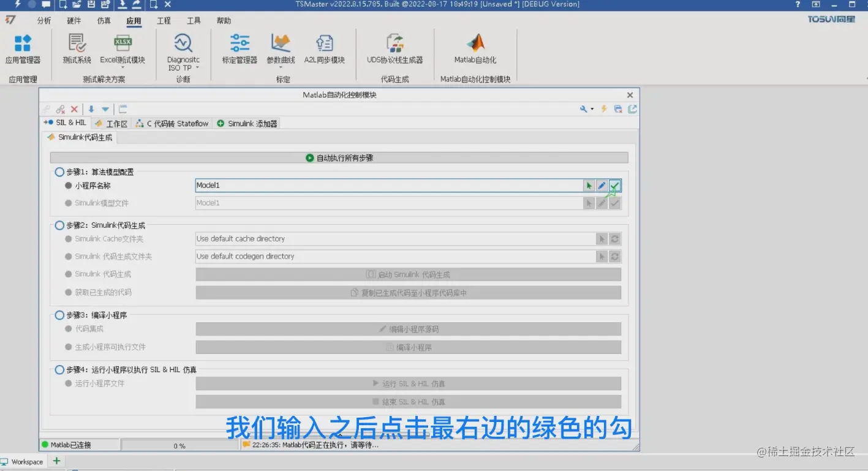Expand the Diagnostic ISO TP dropdown arrow
Viewport: 868px width, 471px height.
197,68
